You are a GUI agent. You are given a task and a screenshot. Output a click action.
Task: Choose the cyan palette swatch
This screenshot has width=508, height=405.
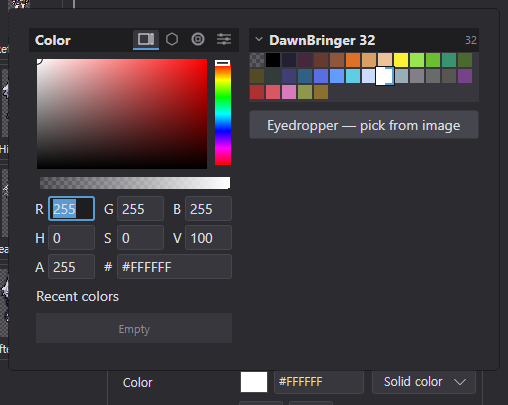(x=353, y=76)
